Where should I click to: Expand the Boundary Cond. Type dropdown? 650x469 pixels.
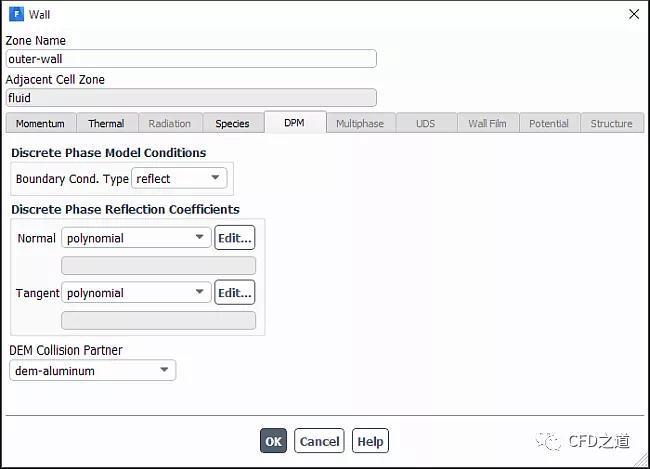(180, 179)
